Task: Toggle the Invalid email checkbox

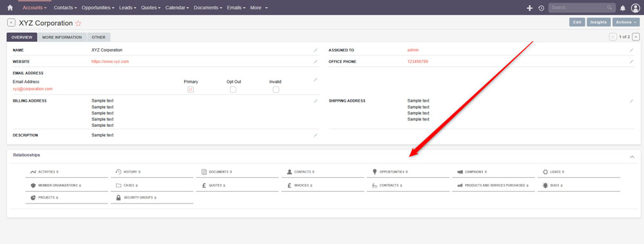Action: coord(276,89)
